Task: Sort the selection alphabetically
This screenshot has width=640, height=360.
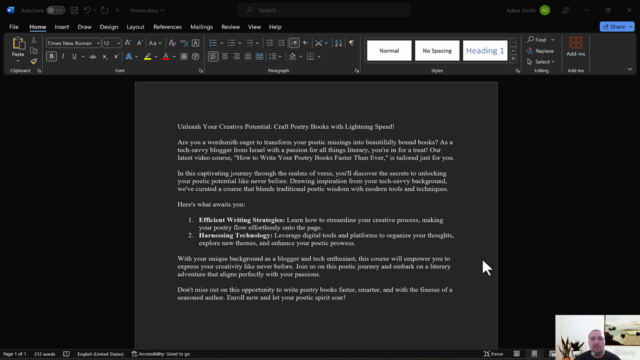Action: click(x=338, y=43)
